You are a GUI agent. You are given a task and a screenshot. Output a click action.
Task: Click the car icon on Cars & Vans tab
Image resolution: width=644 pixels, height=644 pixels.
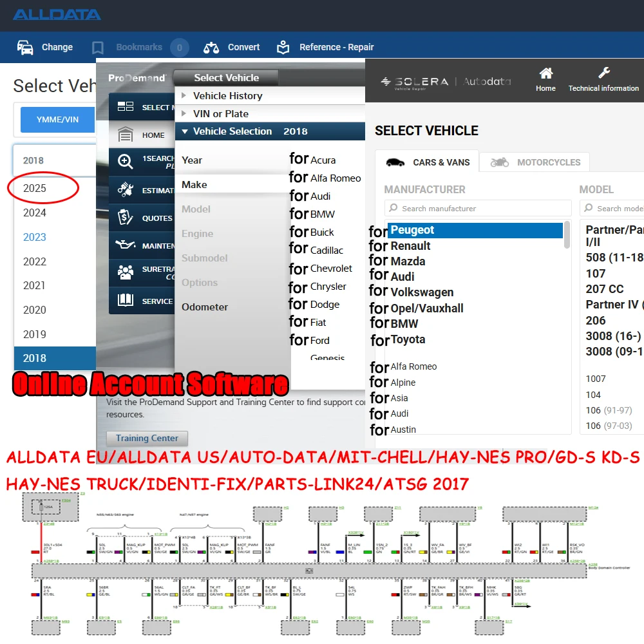point(395,163)
